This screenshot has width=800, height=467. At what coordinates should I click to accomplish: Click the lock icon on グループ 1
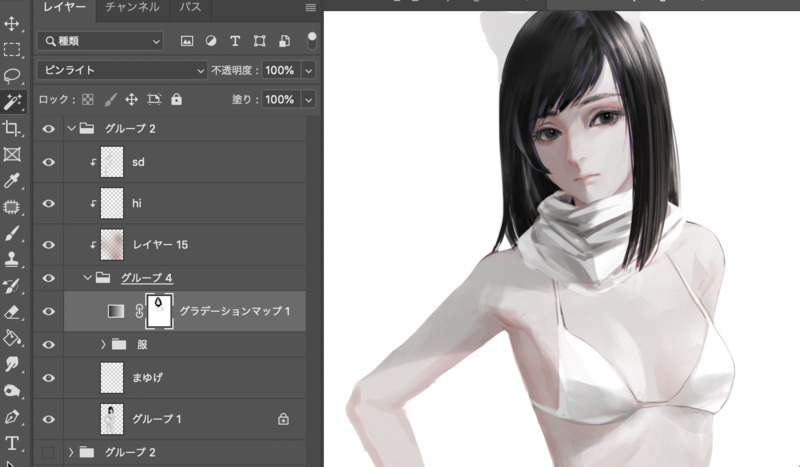(283, 419)
